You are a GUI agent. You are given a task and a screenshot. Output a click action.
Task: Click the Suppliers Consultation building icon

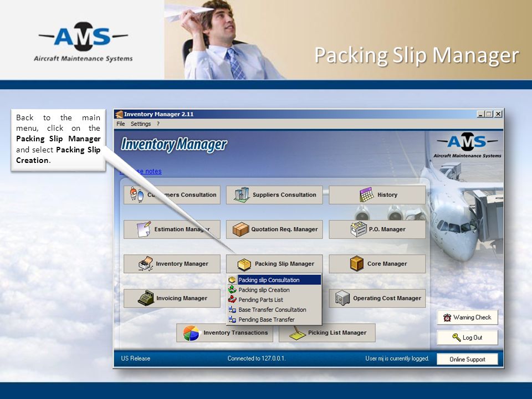[242, 195]
